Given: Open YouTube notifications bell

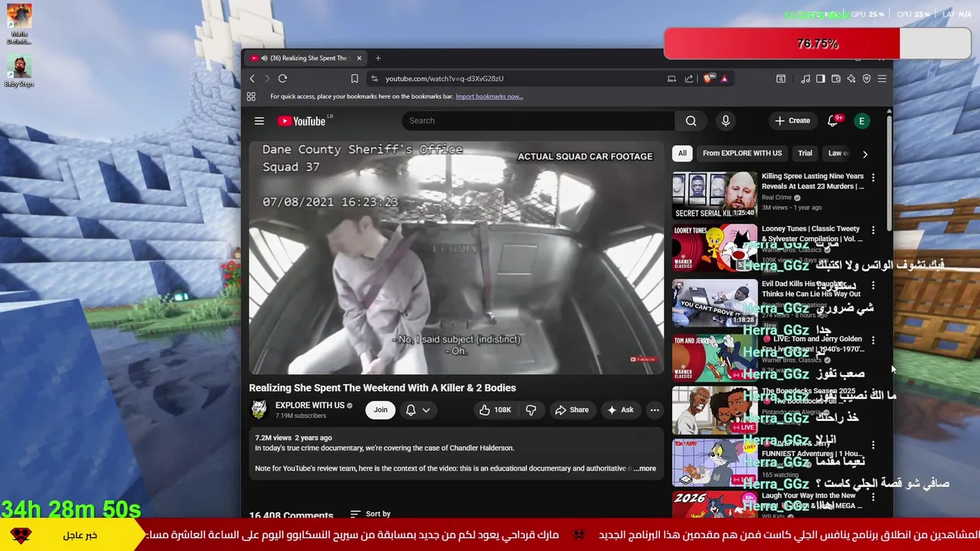Looking at the screenshot, I should pos(833,121).
